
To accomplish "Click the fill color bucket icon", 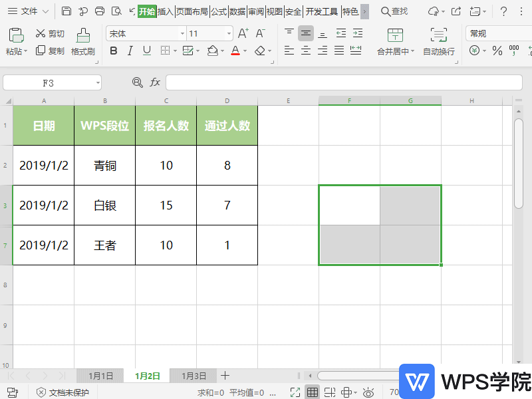I will pyautogui.click(x=212, y=51).
